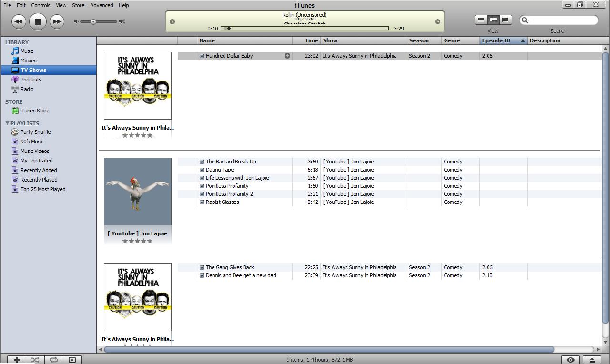Sort by the Time column header
This screenshot has height=364, width=610.
(306, 40)
